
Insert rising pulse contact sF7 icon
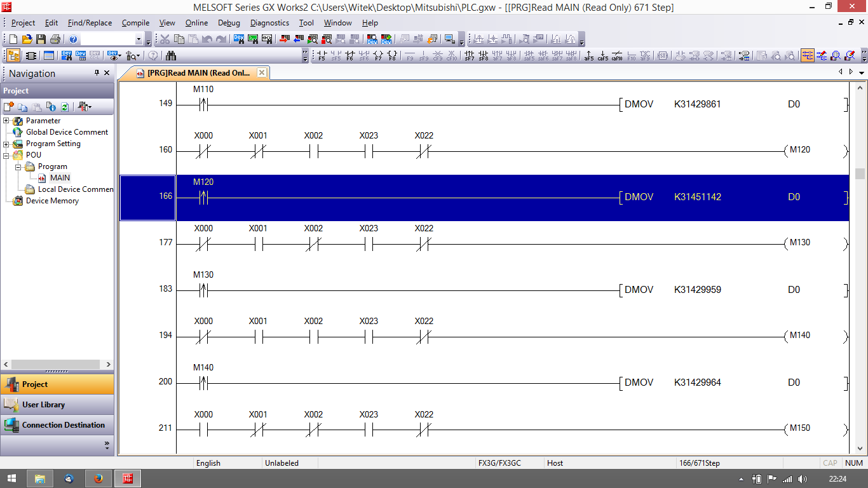tap(470, 56)
